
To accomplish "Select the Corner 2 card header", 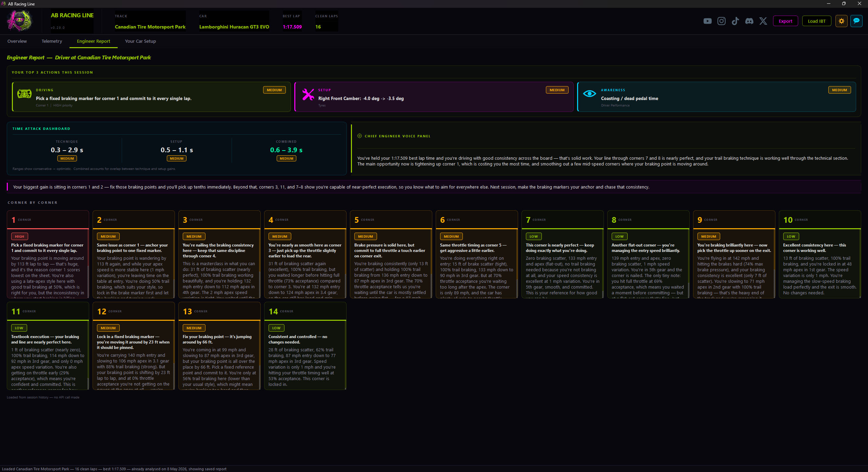I will pyautogui.click(x=134, y=220).
